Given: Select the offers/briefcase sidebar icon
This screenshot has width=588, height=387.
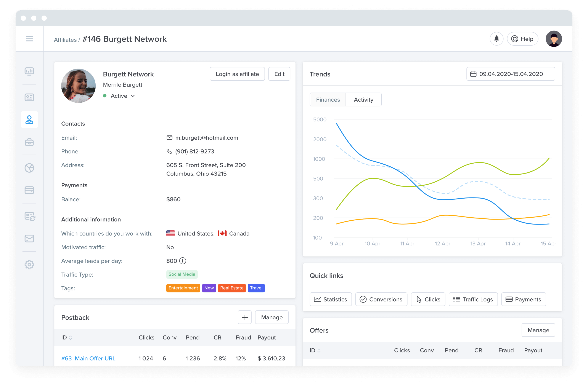Looking at the screenshot, I should pos(29,142).
